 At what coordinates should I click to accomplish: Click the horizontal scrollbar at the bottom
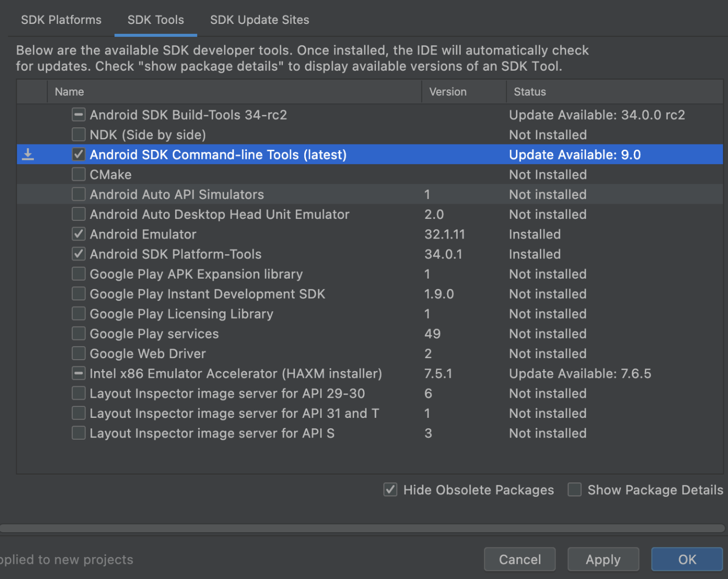click(x=362, y=528)
